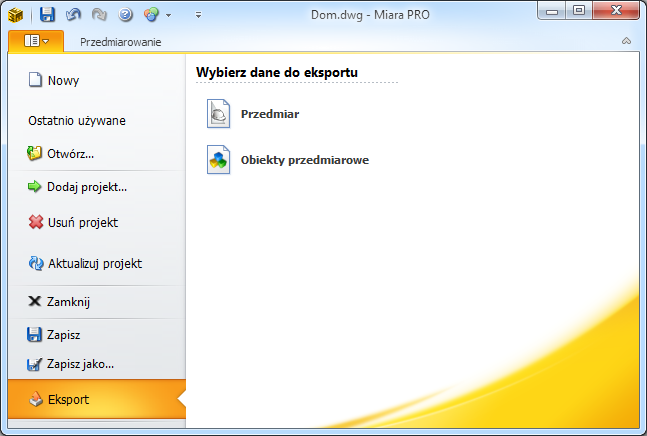Select Dodaj projekt... menu entry

click(x=97, y=187)
